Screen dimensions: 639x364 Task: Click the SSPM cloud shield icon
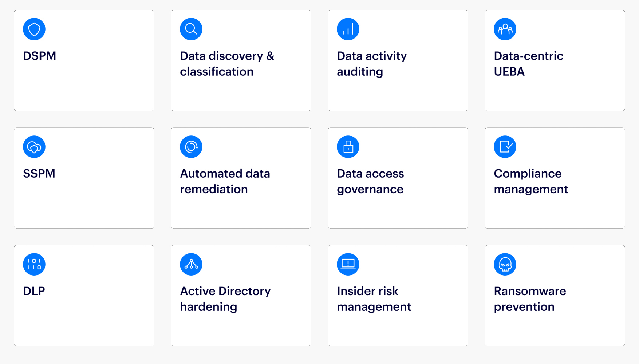click(x=34, y=147)
